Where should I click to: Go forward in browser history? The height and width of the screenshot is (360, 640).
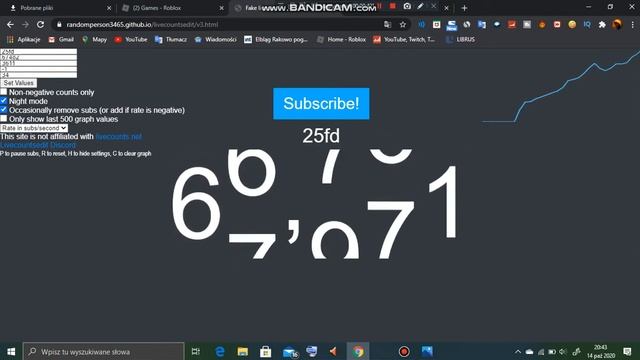(25, 24)
